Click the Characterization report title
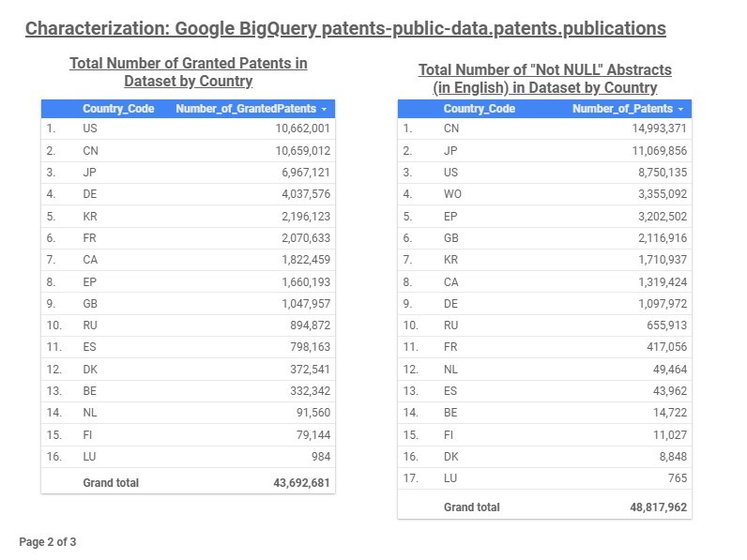Viewport: 747px width, 560px height. tap(345, 28)
